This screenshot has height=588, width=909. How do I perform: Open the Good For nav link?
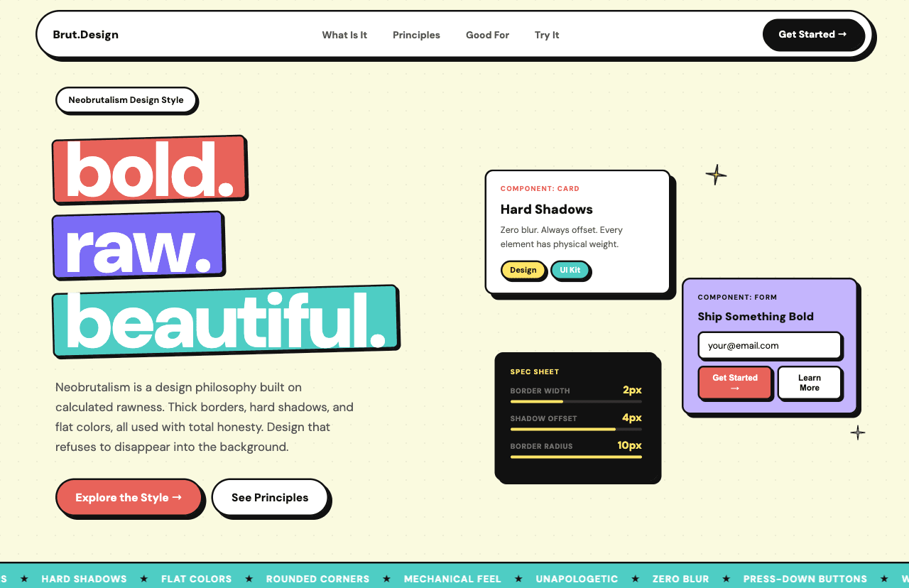point(487,35)
